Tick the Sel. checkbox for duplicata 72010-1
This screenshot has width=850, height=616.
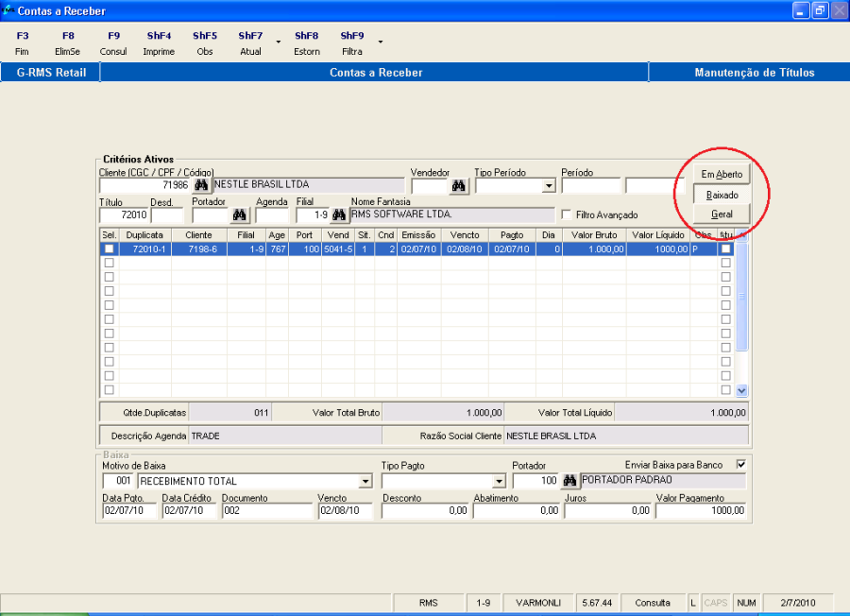(110, 249)
